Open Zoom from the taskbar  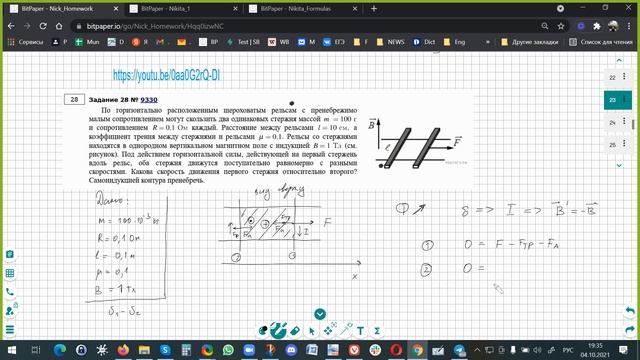point(249,350)
